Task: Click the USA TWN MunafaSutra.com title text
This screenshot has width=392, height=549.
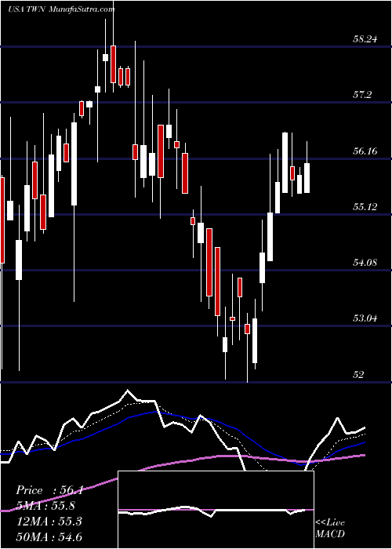Action: pyautogui.click(x=61, y=9)
